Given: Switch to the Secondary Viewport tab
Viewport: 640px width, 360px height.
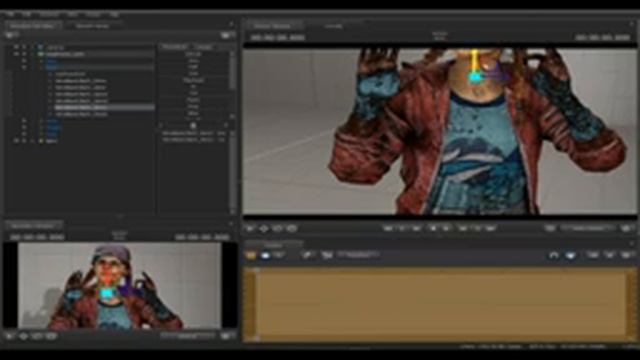Looking at the screenshot, I should click(33, 225).
